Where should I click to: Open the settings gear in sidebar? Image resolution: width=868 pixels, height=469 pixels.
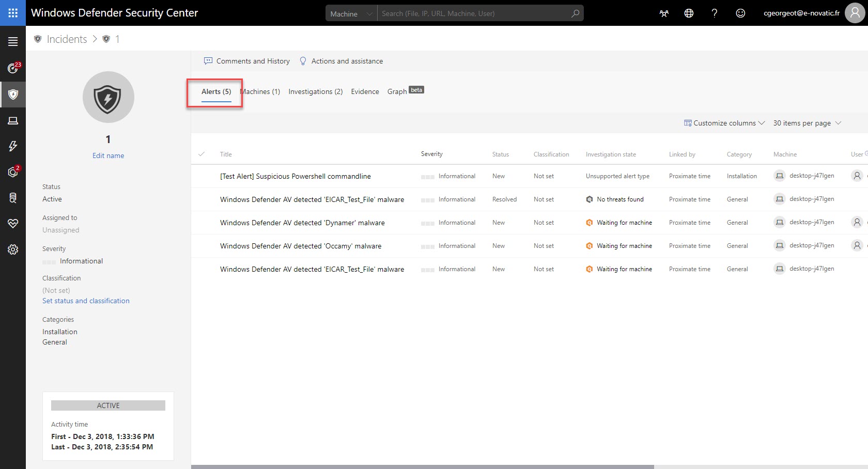[13, 249]
